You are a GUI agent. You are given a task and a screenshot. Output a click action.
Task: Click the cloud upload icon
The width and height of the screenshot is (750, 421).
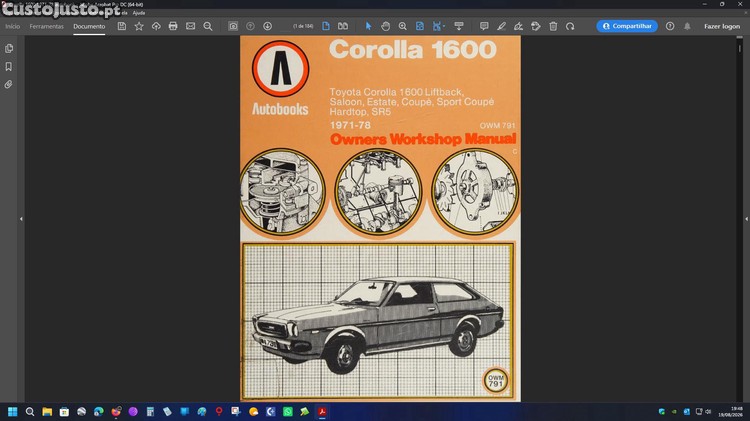point(156,26)
